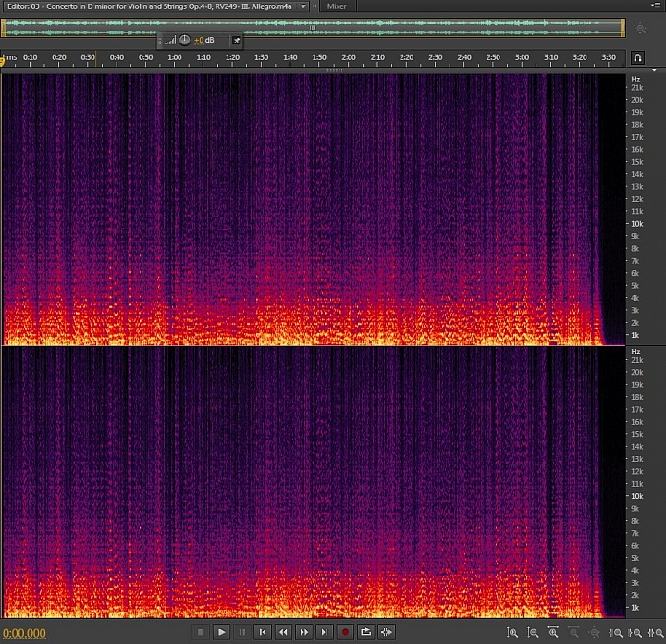Open the panel options menu icon
Viewport: 666px width, 644px height.
point(656,6)
